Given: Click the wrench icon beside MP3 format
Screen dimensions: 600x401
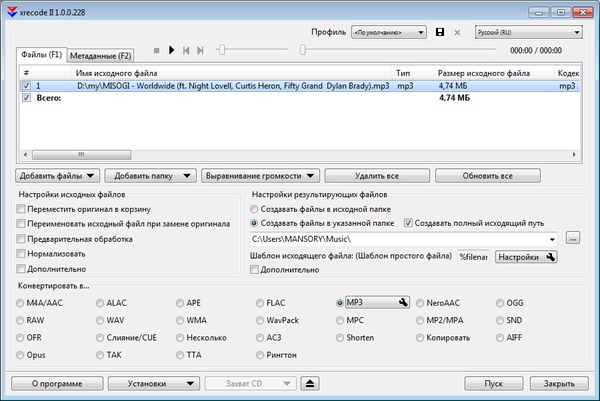Looking at the screenshot, I should (x=403, y=302).
